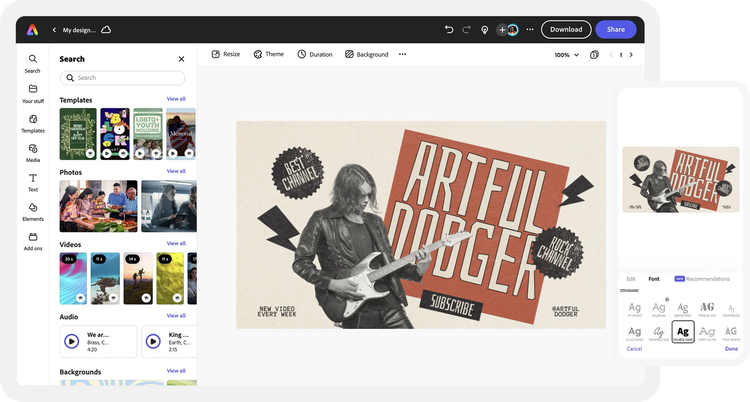Image resolution: width=750 pixels, height=402 pixels.
Task: Choose the Quicksand font on phone
Action: (x=635, y=333)
